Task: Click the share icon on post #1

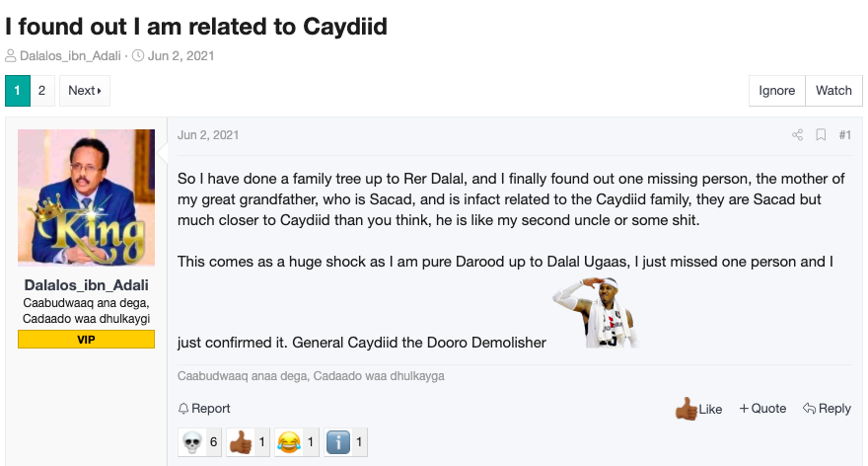Action: 797,134
